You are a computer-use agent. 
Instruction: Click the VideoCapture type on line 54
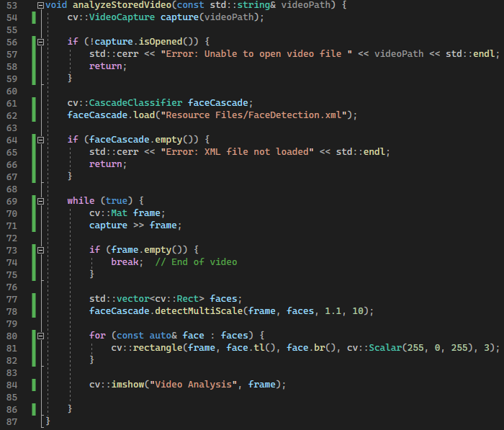coord(122,17)
